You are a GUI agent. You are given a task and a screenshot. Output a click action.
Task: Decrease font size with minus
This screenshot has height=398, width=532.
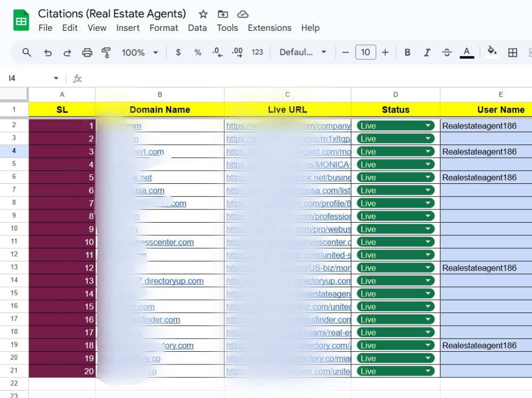(x=345, y=53)
